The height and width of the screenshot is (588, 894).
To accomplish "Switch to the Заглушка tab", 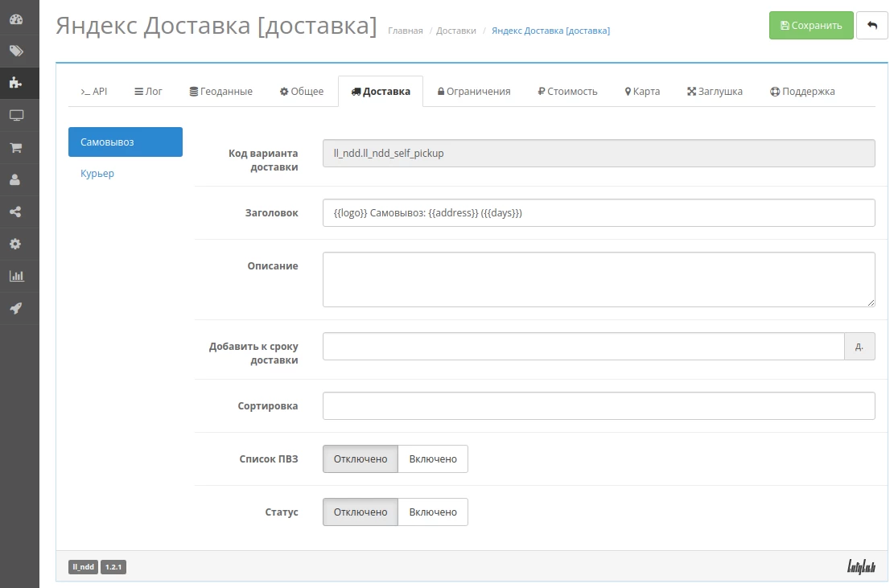I will point(715,91).
